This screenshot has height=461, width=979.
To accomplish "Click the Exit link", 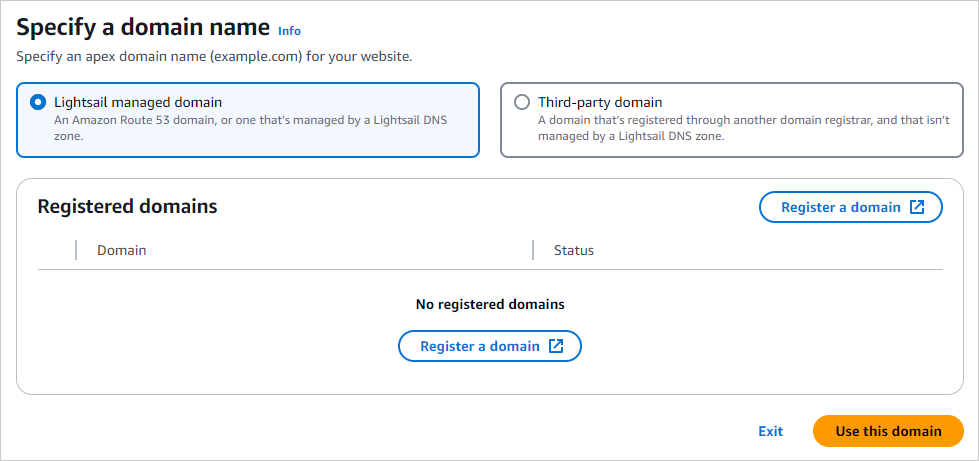I will click(770, 431).
